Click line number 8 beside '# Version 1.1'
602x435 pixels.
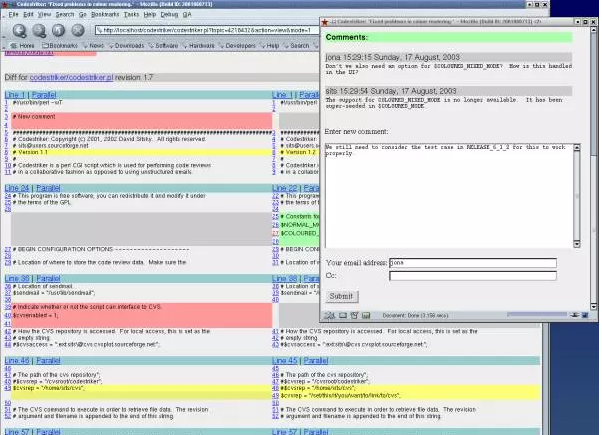tap(6, 152)
